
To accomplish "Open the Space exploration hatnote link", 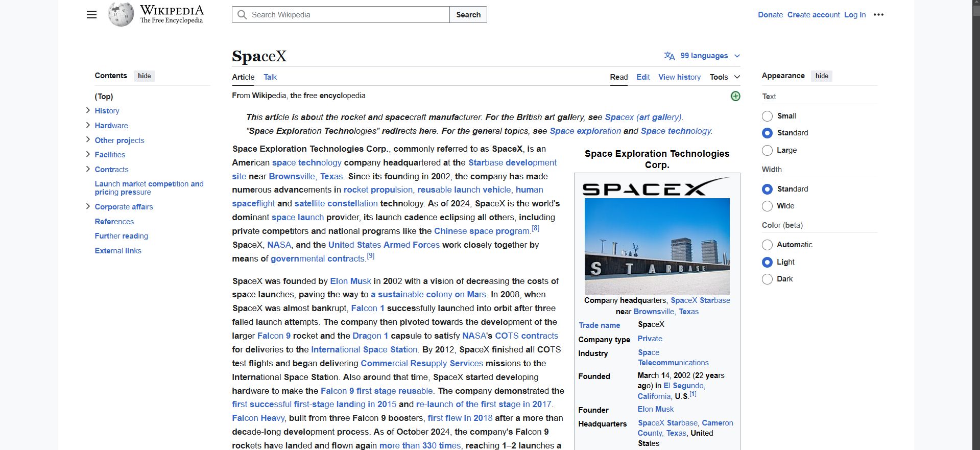I will pyautogui.click(x=585, y=131).
